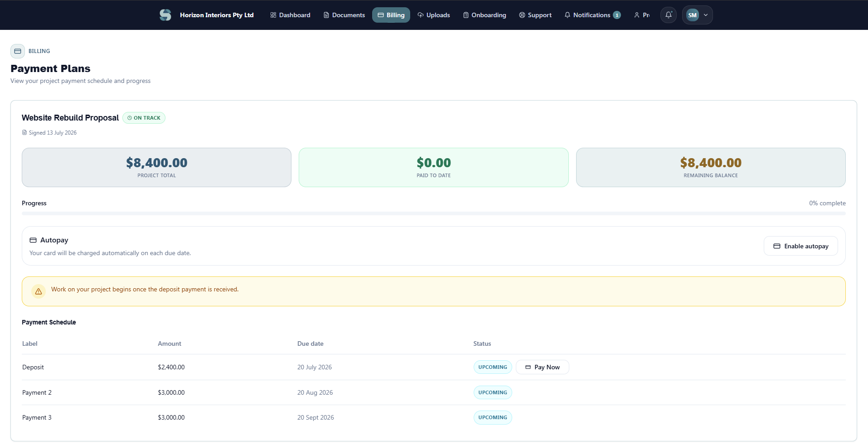The image size is (868, 445).
Task: Select the Billing nav tab
Action: [391, 15]
